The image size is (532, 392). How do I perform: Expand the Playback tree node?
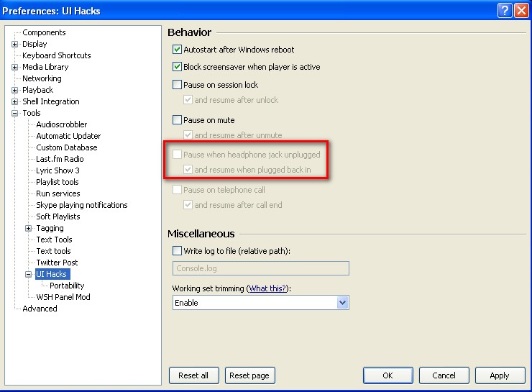[14, 91]
